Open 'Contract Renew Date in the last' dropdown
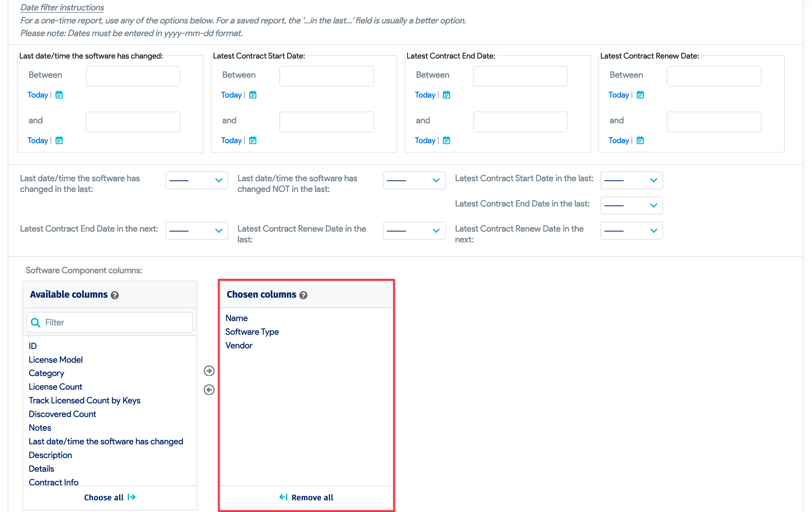Image resolution: width=812 pixels, height=512 pixels. 414,231
